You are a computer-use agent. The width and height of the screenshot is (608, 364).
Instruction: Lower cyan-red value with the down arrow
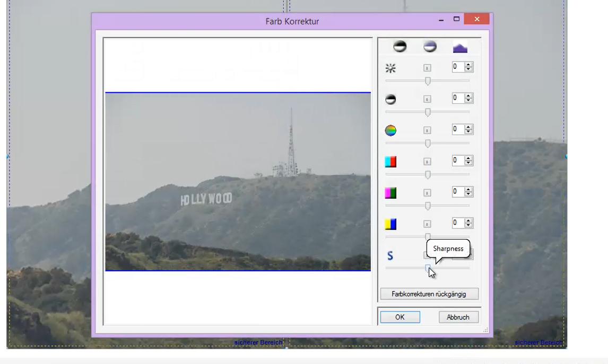[468, 163]
